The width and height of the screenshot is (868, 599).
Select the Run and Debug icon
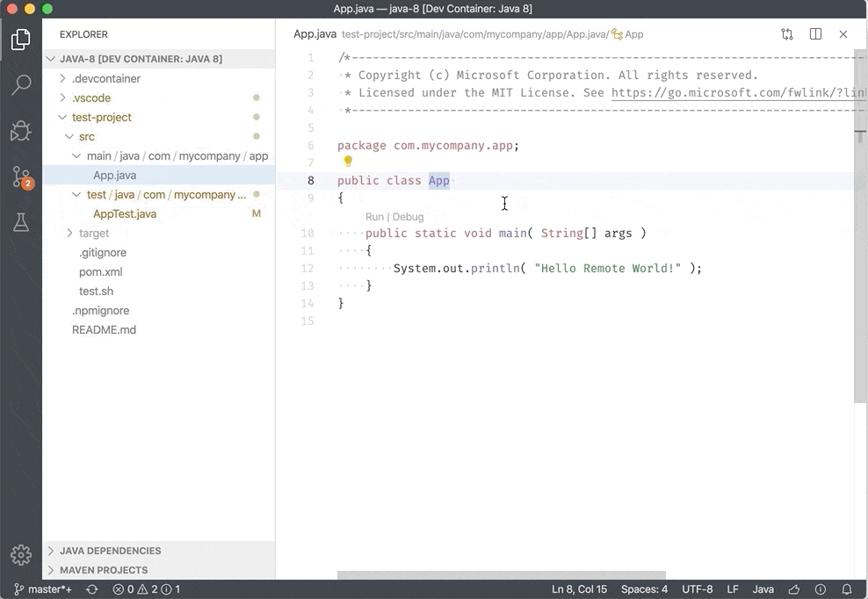[x=21, y=130]
